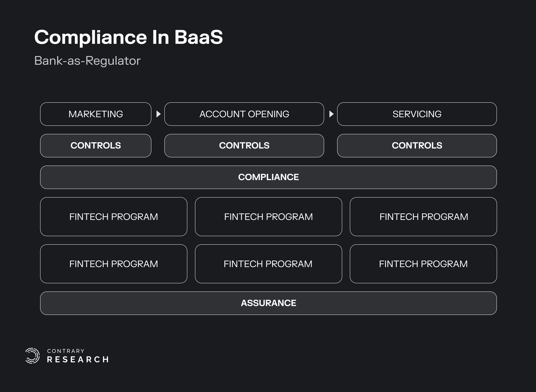536x392 pixels.
Task: Click the CONTROLS box below MARKETING
Action: [96, 145]
